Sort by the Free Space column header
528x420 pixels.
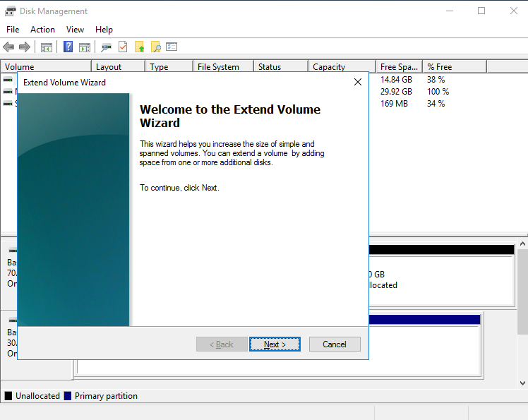(400, 66)
